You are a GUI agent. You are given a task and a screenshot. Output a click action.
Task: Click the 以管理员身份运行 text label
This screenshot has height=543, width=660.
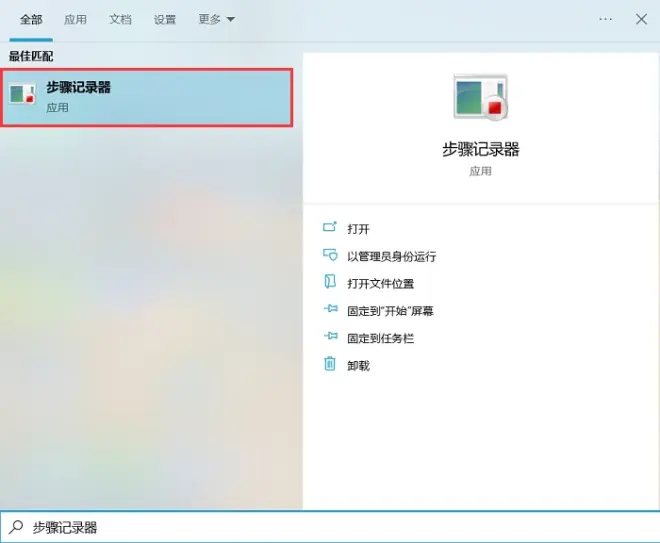click(x=391, y=256)
